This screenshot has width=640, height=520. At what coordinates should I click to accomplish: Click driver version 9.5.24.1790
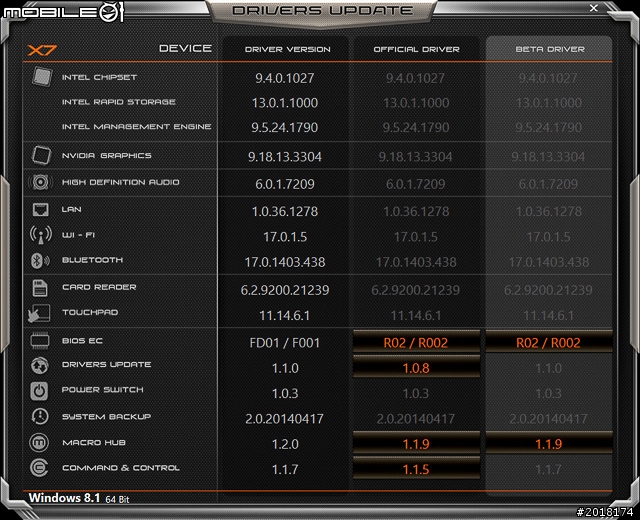[x=285, y=127]
